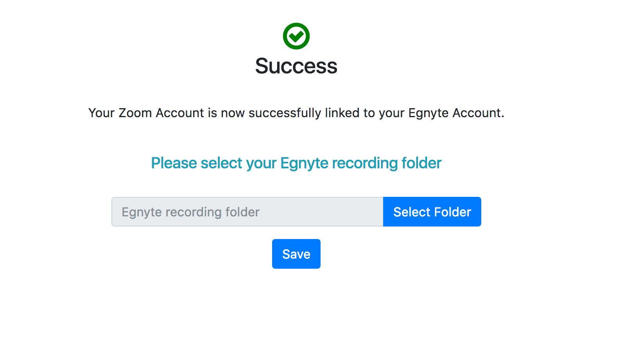Click the white tick inside the green circle
Screen dimensions: 631x364
[x=296, y=36]
